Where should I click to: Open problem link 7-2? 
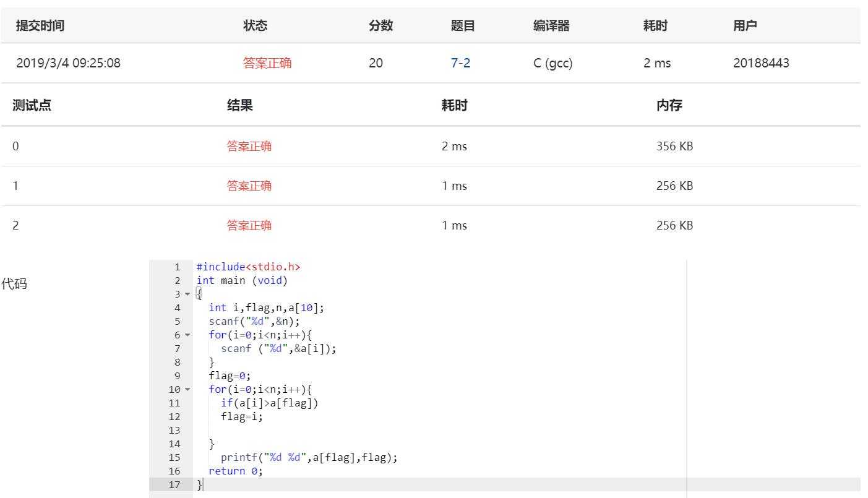pos(460,62)
